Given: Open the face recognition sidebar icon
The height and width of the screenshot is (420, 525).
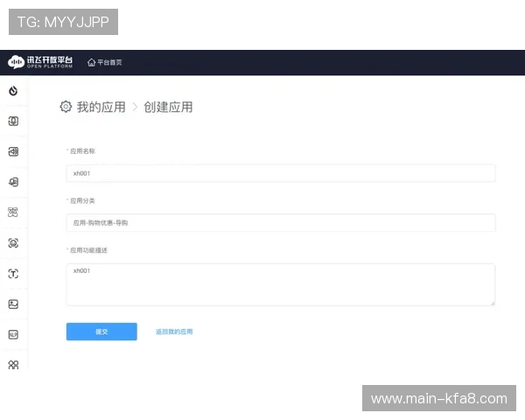Looking at the screenshot, I should pyautogui.click(x=13, y=243).
